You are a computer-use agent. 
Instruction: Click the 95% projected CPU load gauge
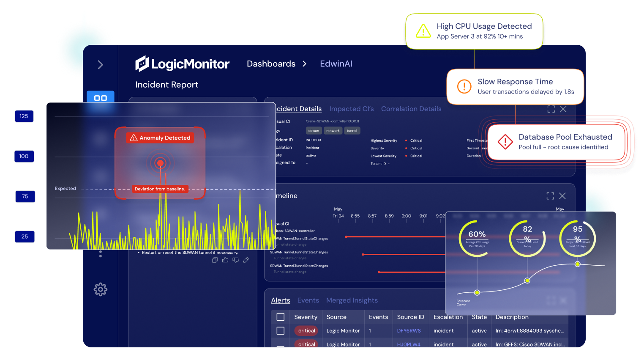pyautogui.click(x=578, y=239)
